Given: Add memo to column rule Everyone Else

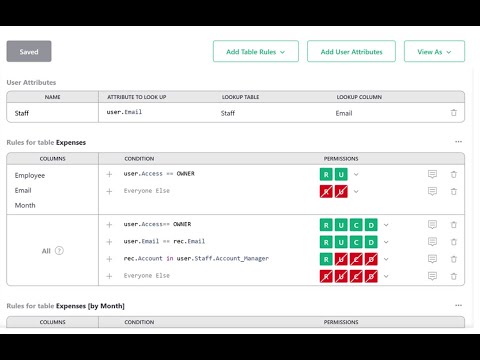Looking at the screenshot, I should click(x=432, y=191).
